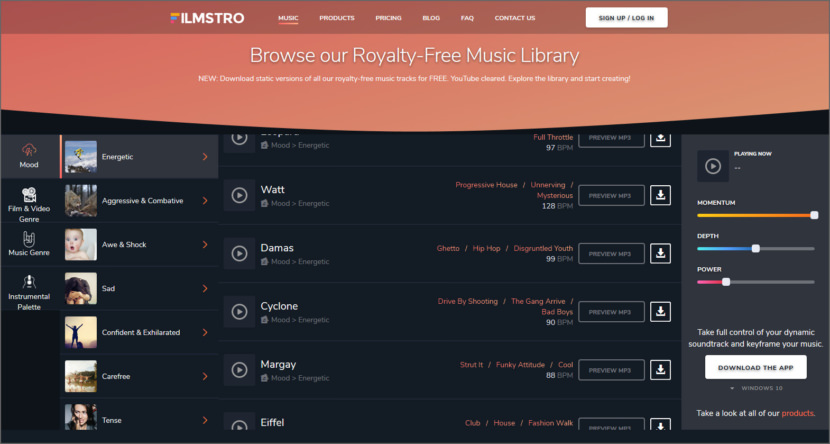Viewport: 830px width, 444px height.
Task: Download the Watt track
Action: pyautogui.click(x=660, y=195)
